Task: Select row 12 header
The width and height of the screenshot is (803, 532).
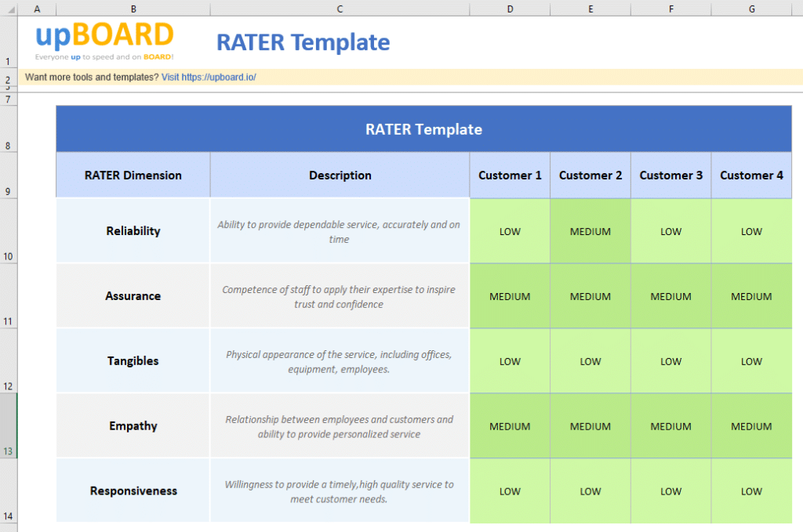Action: coord(8,360)
